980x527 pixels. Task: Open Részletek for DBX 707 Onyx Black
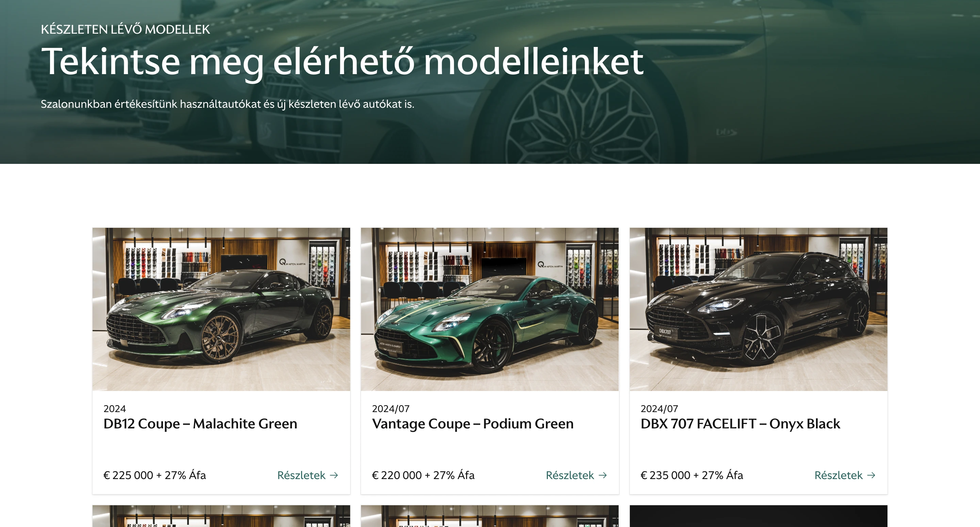coord(845,475)
